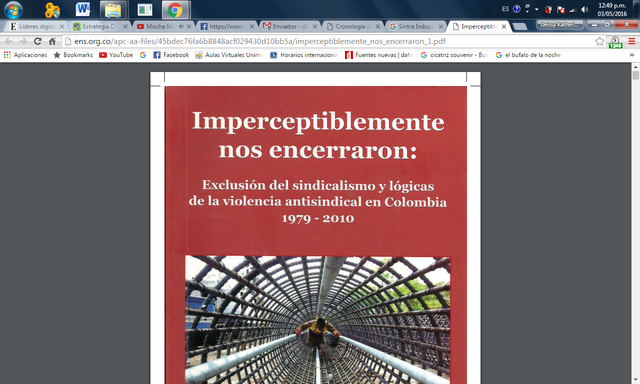Click the cover text '1979 - 2010'

[318, 218]
